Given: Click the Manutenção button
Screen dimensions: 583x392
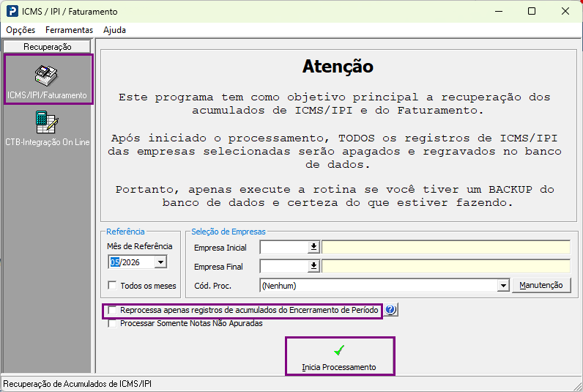Looking at the screenshot, I should (541, 285).
